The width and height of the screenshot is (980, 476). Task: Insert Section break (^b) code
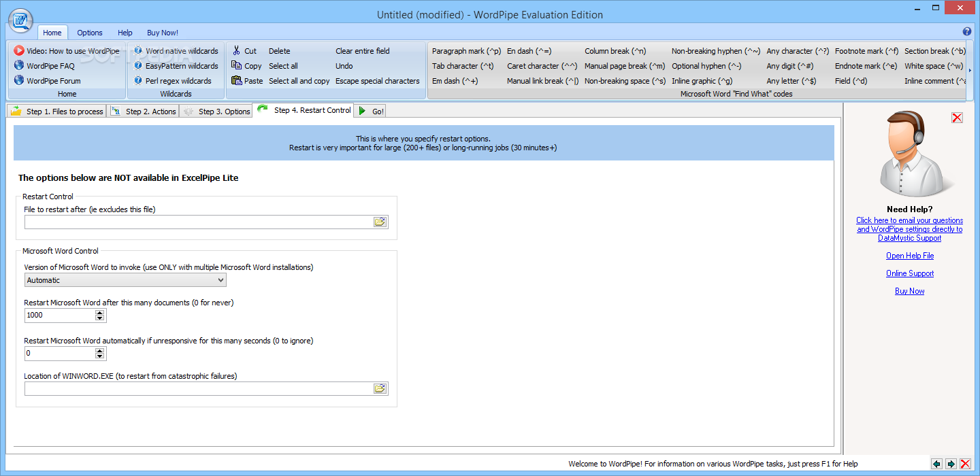(x=934, y=51)
